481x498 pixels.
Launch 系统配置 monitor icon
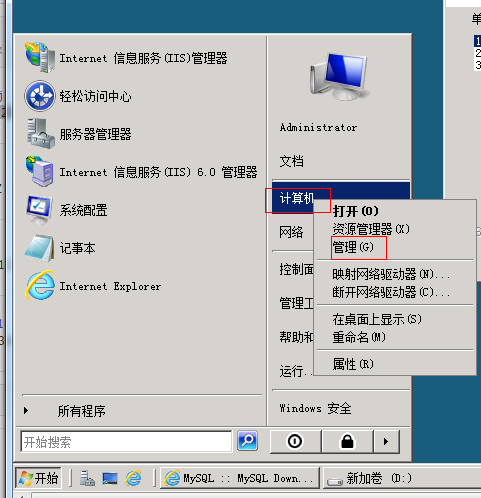point(39,210)
